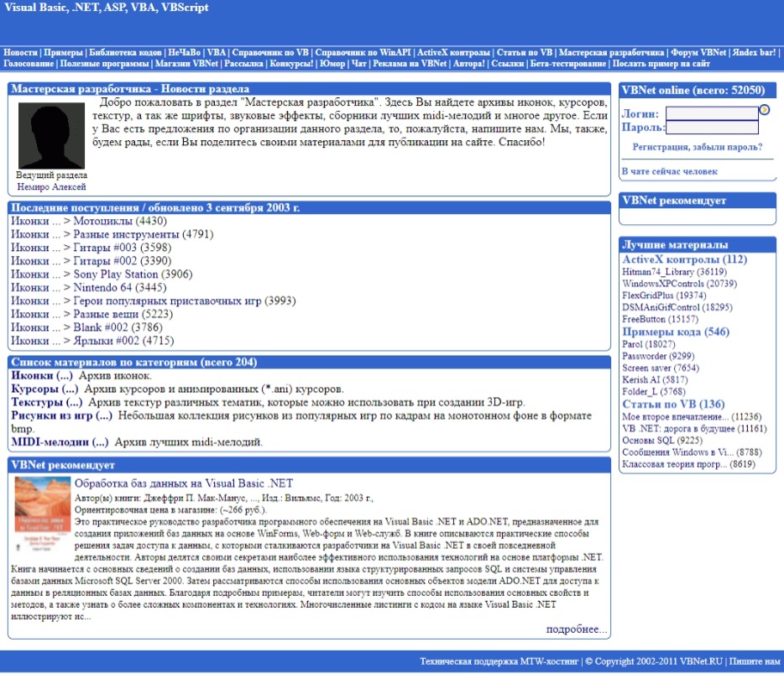Image resolution: width=784 pixels, height=674 pixels.
Task: Open MIDI-мелодии (...) category
Action: pos(60,442)
